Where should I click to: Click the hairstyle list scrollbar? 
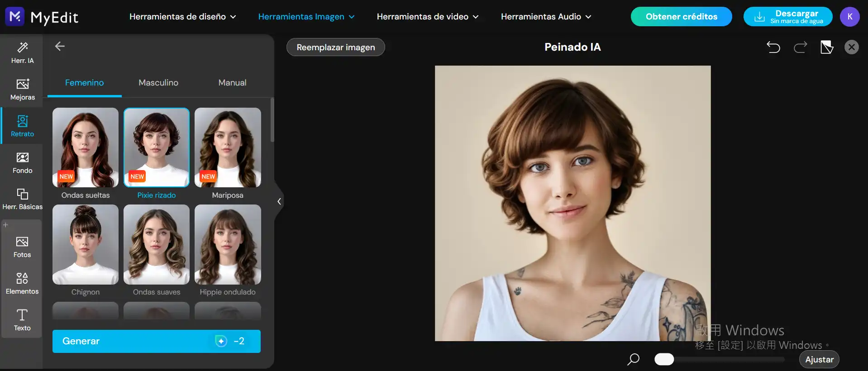(x=272, y=120)
